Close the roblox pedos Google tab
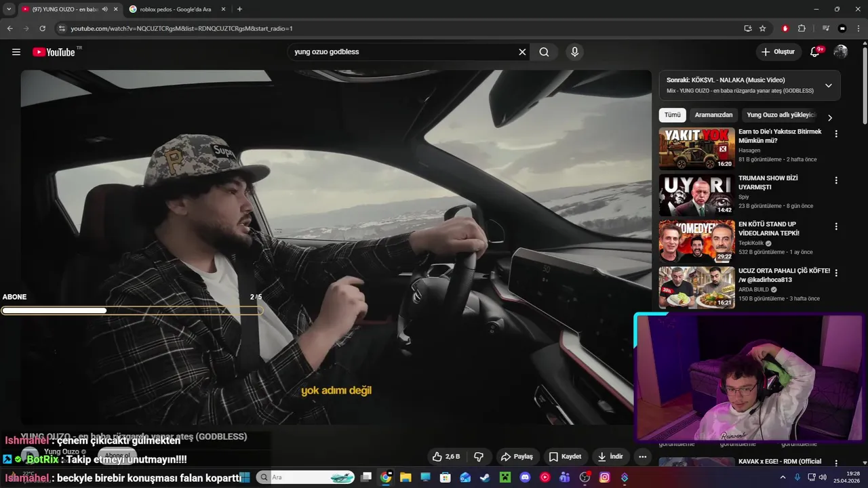868x488 pixels. tap(224, 9)
